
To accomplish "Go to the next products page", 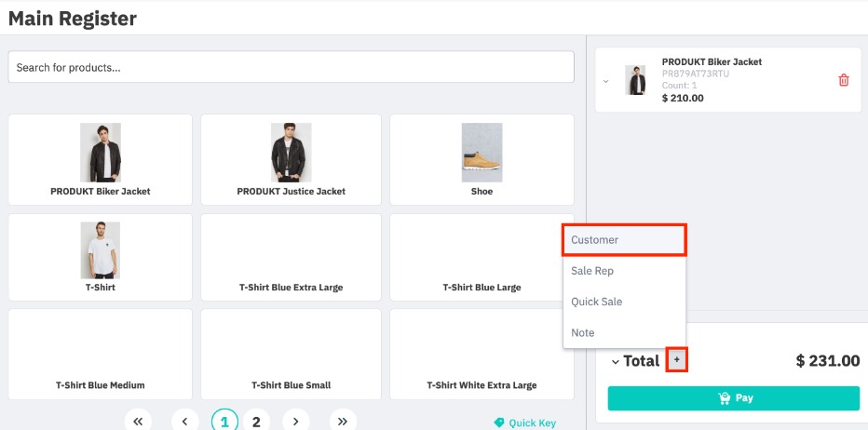I will coord(295,421).
